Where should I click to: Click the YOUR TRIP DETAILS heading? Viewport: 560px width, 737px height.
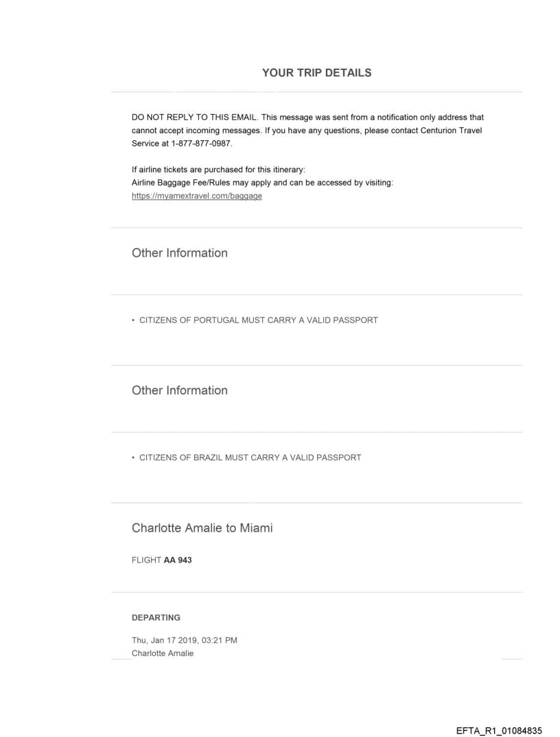(316, 73)
